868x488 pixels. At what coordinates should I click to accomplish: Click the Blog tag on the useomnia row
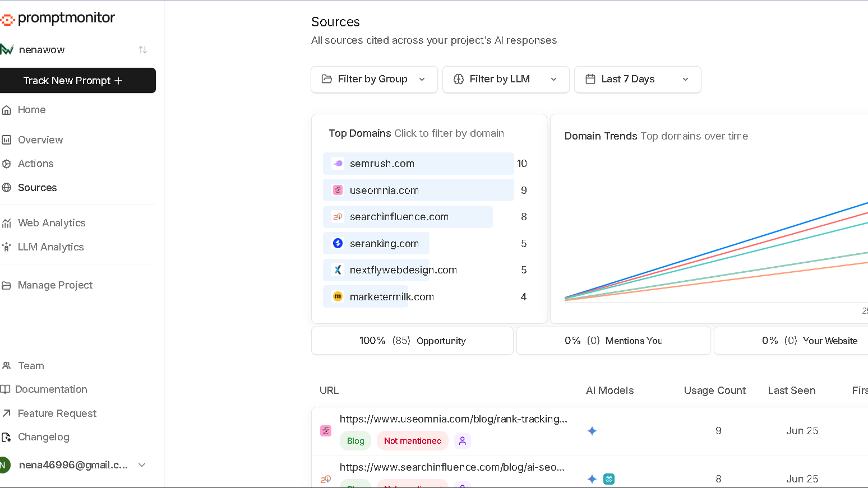[355, 441]
